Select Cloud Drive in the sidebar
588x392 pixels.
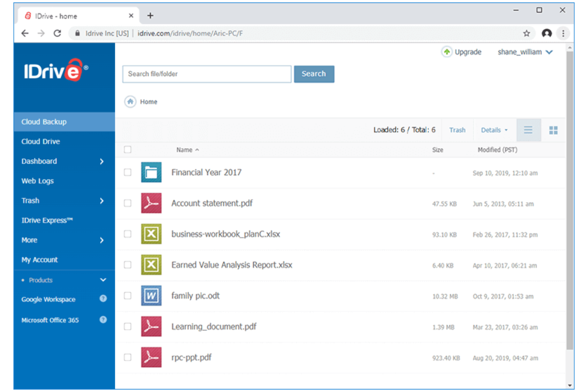41,141
